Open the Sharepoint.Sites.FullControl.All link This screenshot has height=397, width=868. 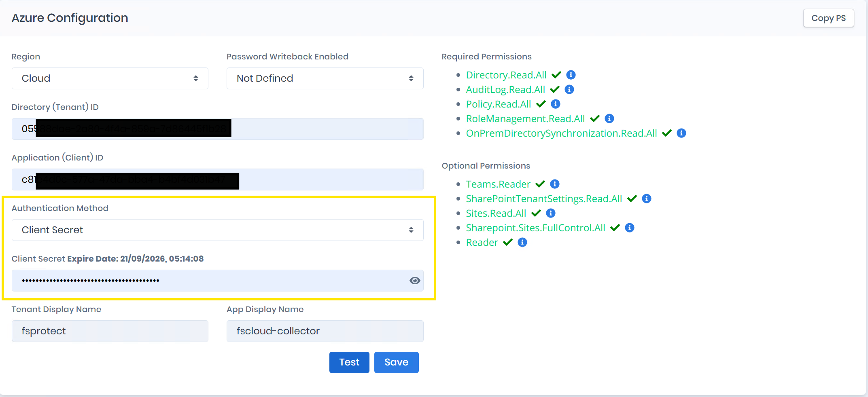[535, 228]
